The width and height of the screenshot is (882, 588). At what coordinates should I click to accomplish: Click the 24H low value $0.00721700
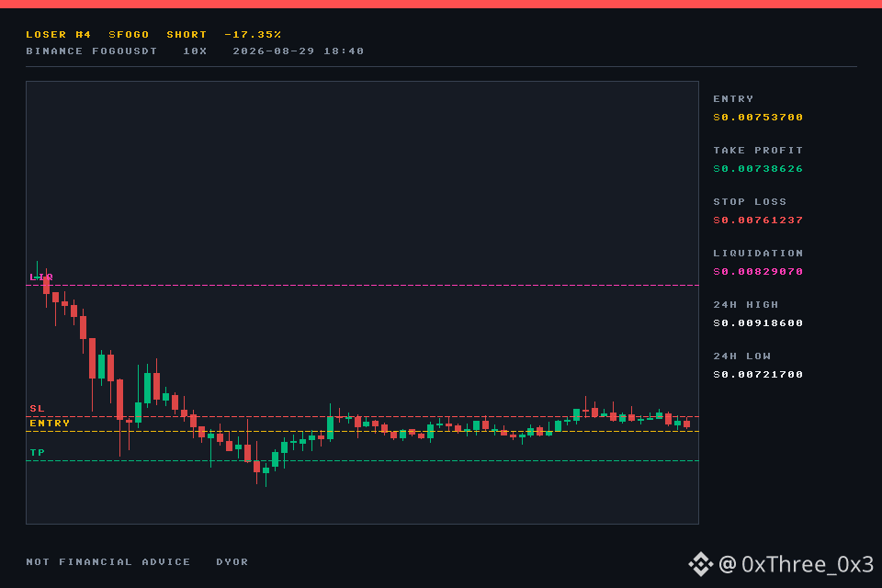click(758, 375)
